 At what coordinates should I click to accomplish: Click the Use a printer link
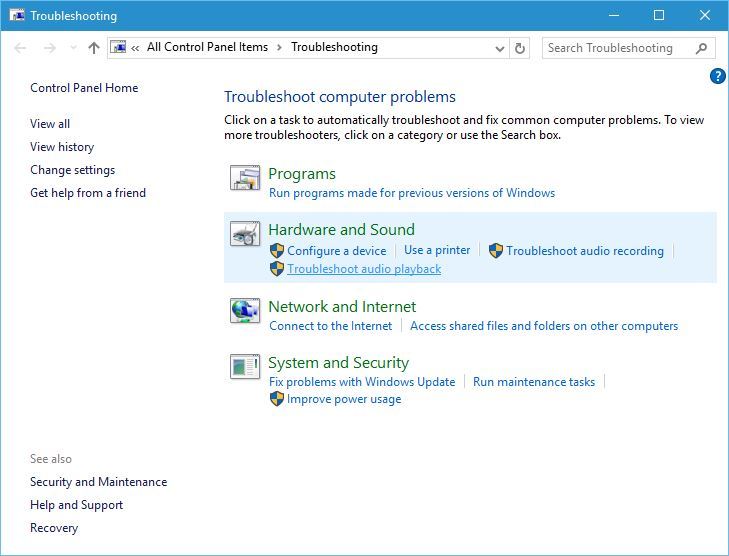pos(437,250)
